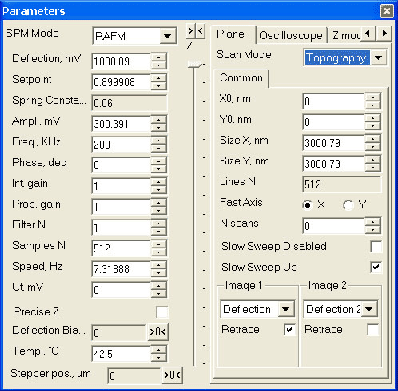Click the Prop. gain spinner arrows
The width and height of the screenshot is (398, 391).
(x=159, y=207)
